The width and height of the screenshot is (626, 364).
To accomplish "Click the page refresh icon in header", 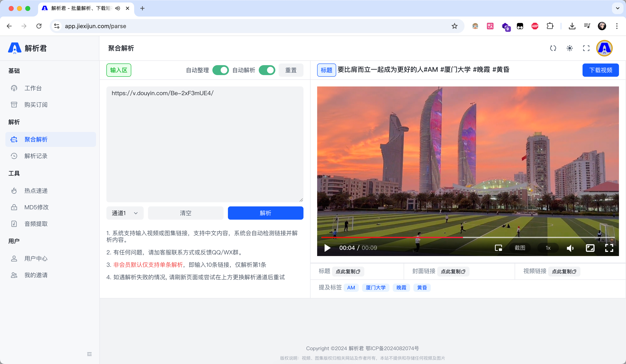I will coord(553,48).
